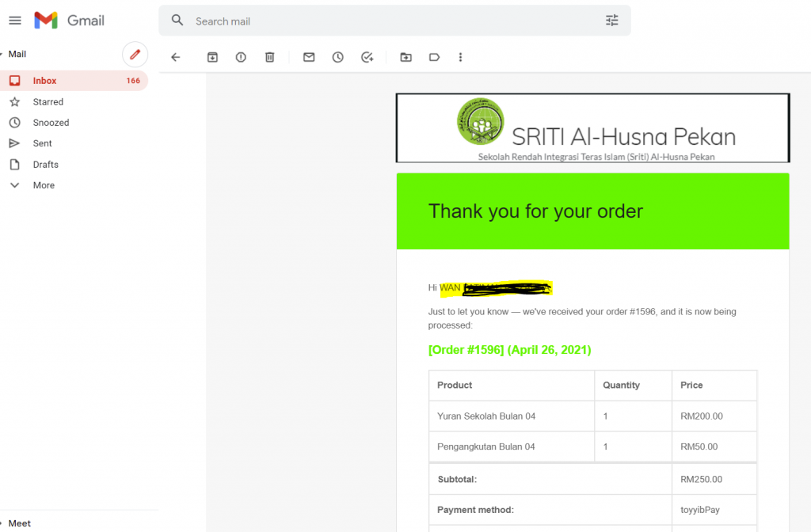Image resolution: width=811 pixels, height=532 pixels.
Task: Snooze this email with clock icon
Action: pos(338,57)
